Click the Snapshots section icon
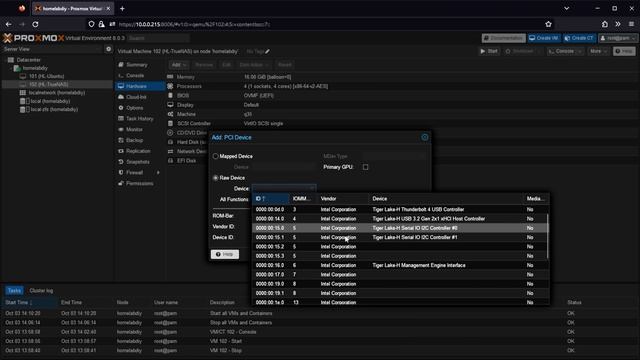 click(121, 162)
